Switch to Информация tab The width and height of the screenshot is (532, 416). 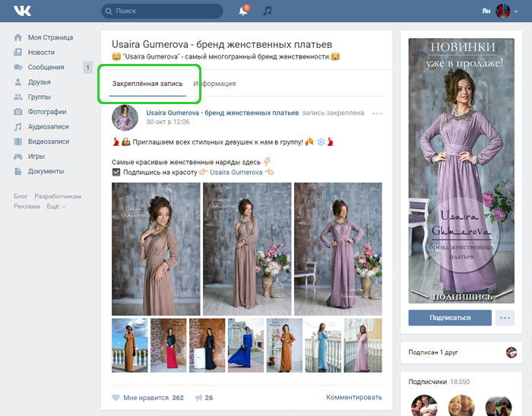pos(214,84)
